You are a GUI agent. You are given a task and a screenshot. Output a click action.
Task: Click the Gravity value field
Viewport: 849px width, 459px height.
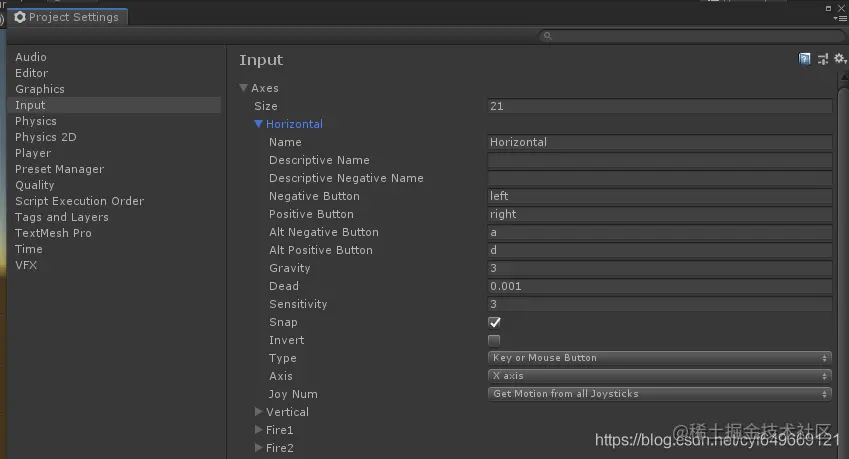coord(659,268)
